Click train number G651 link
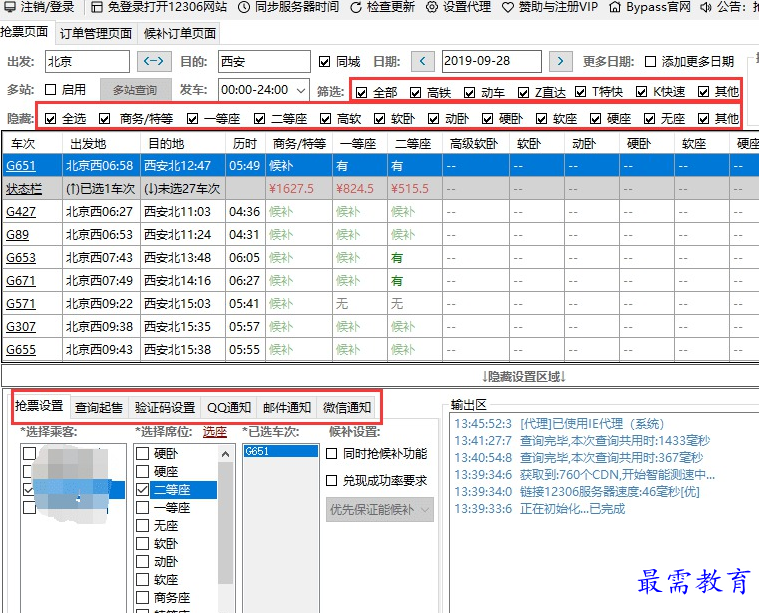 pyautogui.click(x=21, y=166)
